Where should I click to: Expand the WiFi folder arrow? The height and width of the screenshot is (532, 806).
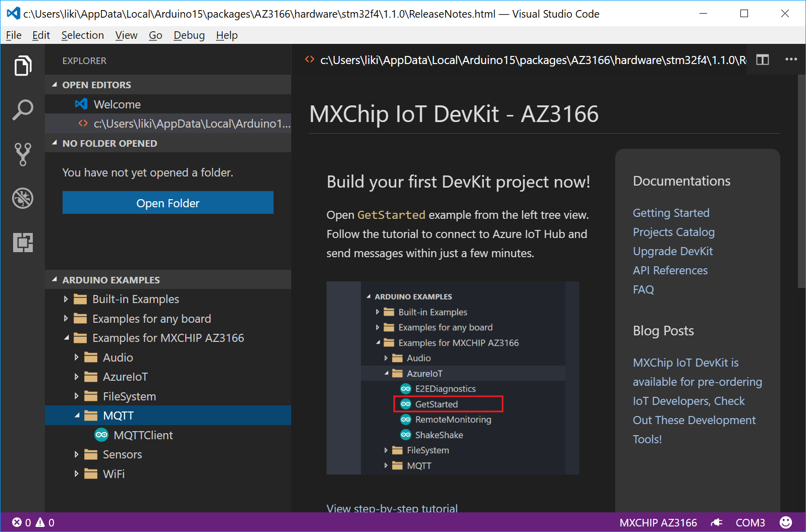click(76, 474)
